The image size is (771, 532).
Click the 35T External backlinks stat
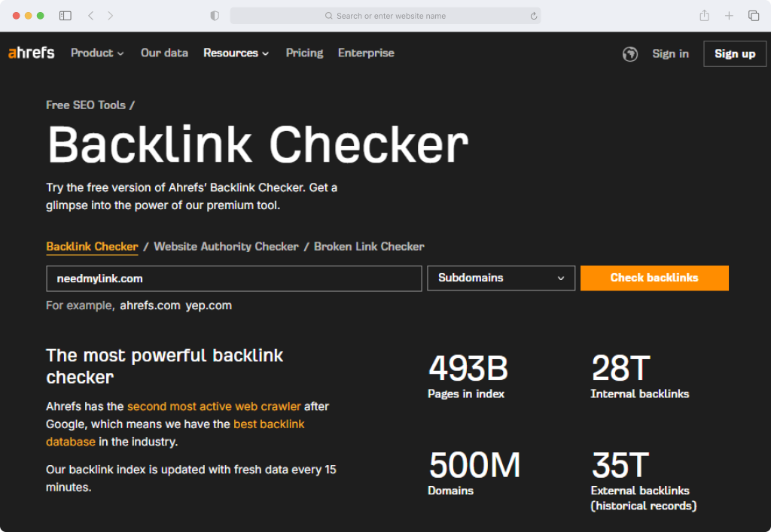coord(644,482)
